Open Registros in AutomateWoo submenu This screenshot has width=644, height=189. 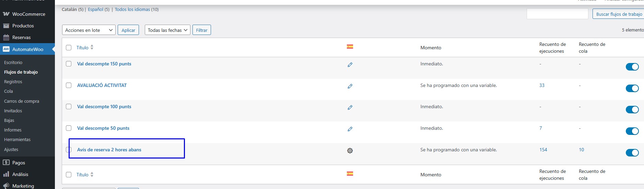[13, 81]
